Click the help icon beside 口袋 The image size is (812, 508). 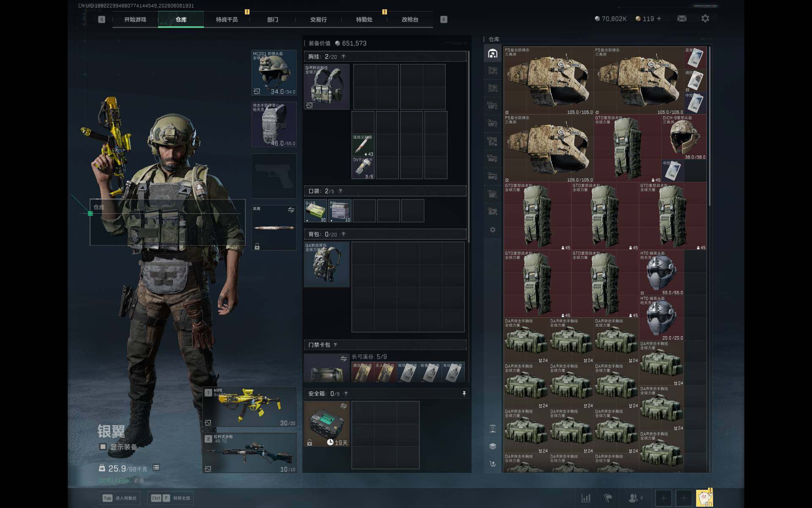340,191
